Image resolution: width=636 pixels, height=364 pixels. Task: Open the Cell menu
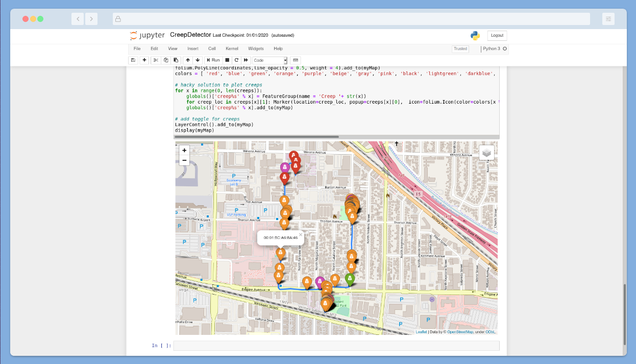click(212, 48)
